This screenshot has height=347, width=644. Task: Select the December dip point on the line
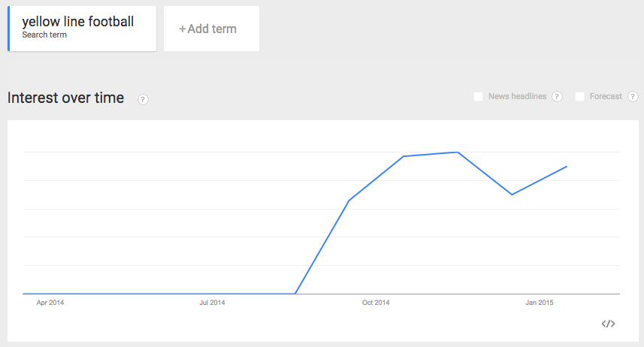click(x=512, y=195)
